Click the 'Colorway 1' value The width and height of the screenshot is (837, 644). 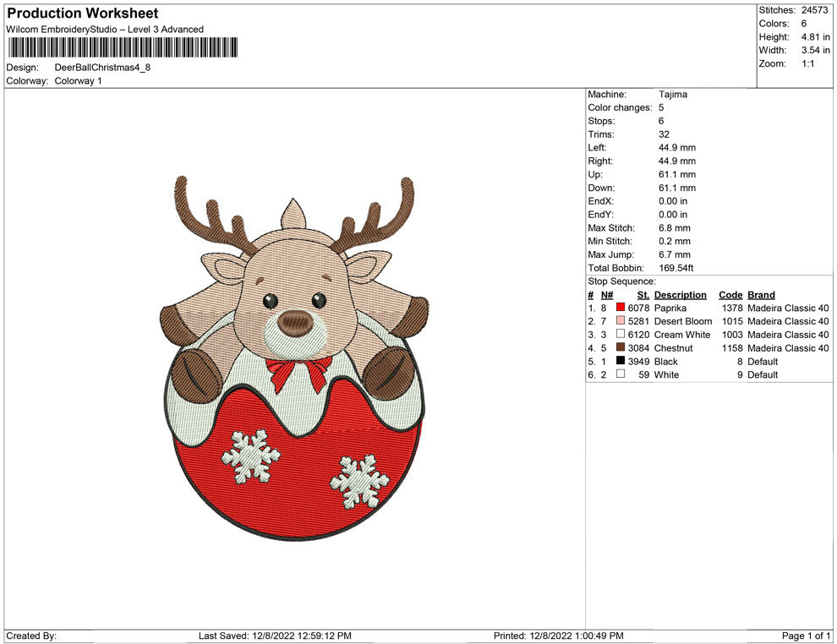[78, 80]
